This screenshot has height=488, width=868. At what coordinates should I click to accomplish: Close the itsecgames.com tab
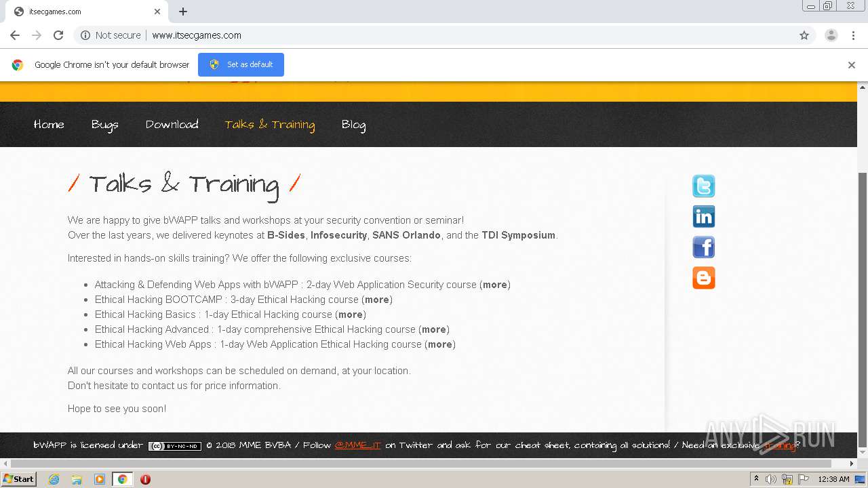(x=157, y=12)
